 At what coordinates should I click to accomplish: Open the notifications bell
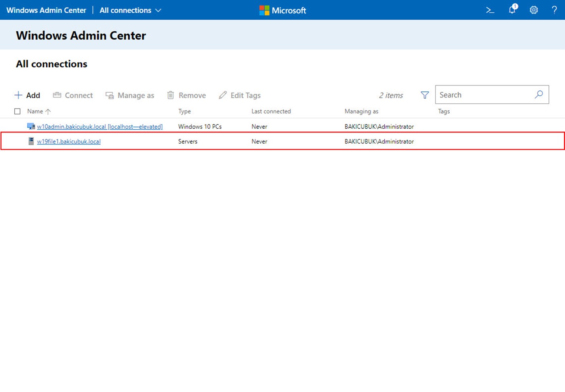coord(513,9)
